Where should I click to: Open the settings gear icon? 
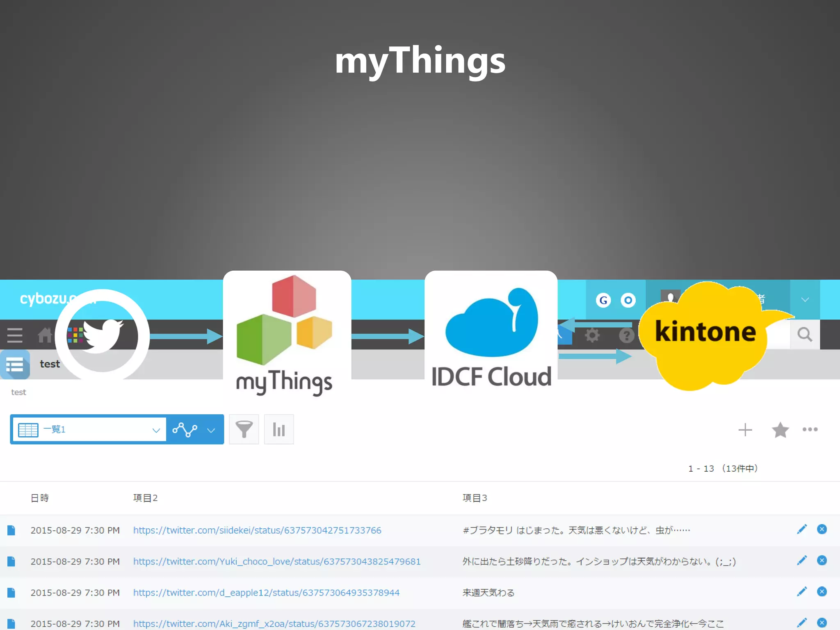(592, 335)
